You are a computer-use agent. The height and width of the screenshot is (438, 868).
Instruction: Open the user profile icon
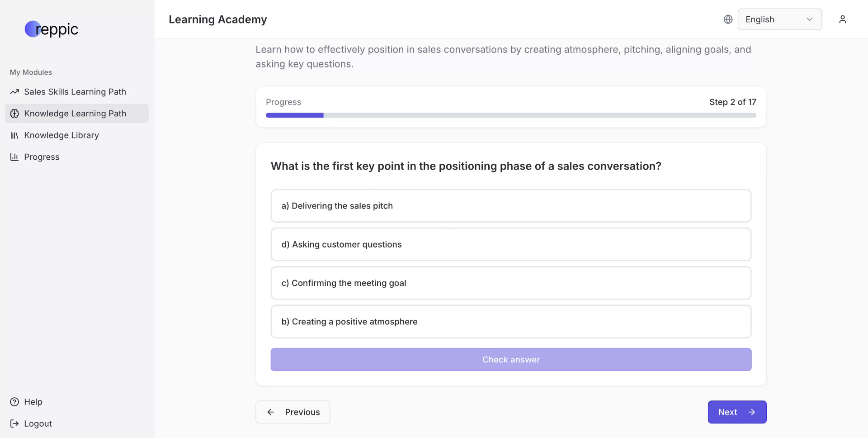842,19
